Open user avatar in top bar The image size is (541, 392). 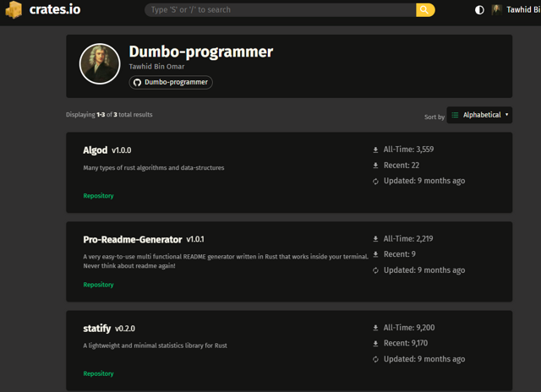[x=496, y=9]
